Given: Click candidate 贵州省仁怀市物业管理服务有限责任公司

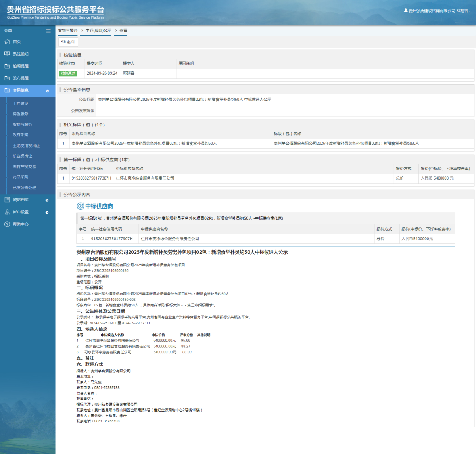Looking at the screenshot, I should point(117,346).
